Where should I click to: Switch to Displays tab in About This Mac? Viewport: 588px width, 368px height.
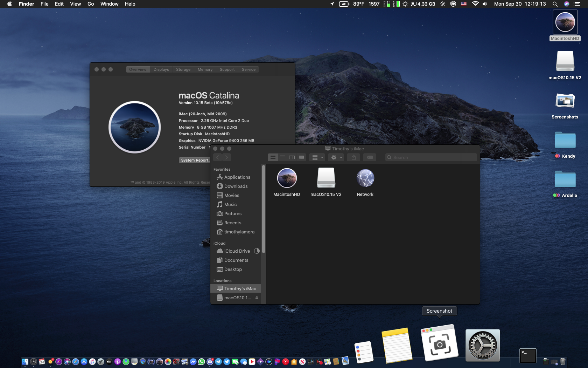(161, 69)
